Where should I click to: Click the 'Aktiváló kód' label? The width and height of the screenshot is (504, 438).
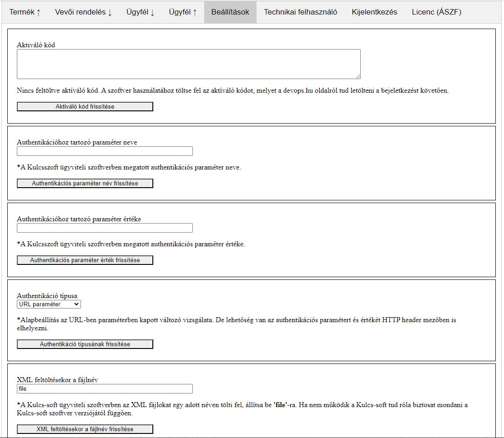pyautogui.click(x=36, y=45)
